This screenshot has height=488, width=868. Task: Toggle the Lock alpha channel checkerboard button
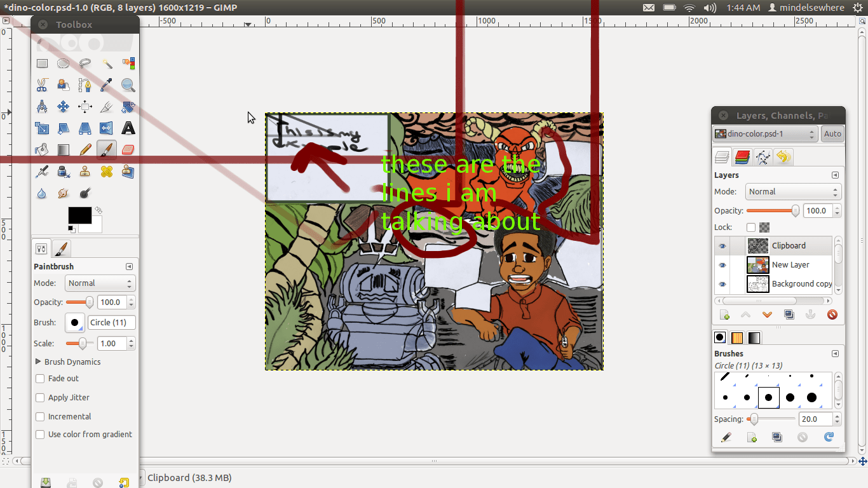click(764, 227)
